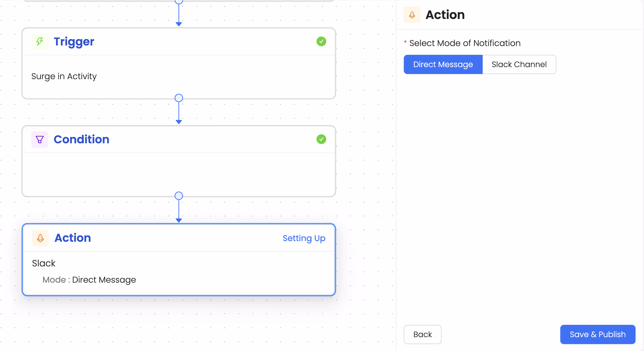Image resolution: width=644 pixels, height=351 pixels.
Task: Select the lightning Trigger icon
Action: 39,42
